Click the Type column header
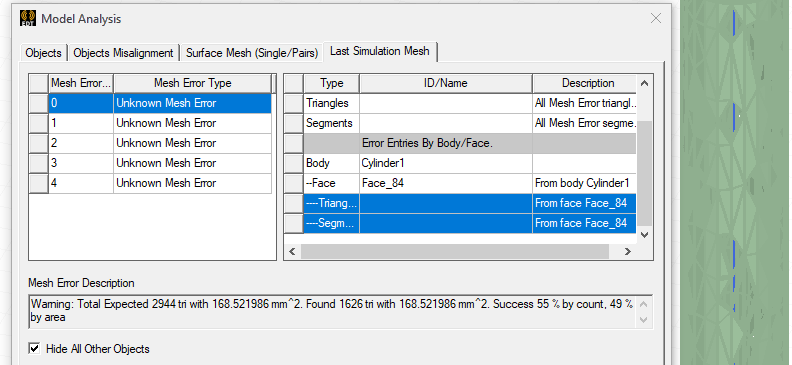 point(331,83)
